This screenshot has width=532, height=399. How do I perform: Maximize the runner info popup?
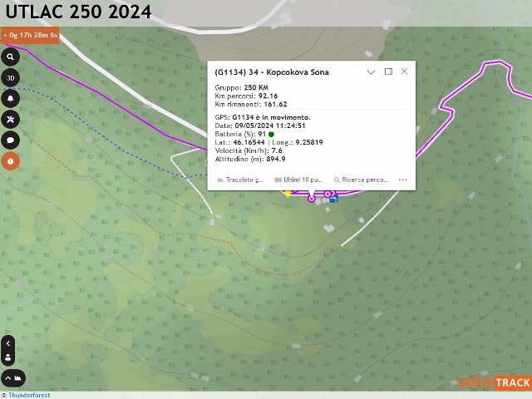coord(388,71)
